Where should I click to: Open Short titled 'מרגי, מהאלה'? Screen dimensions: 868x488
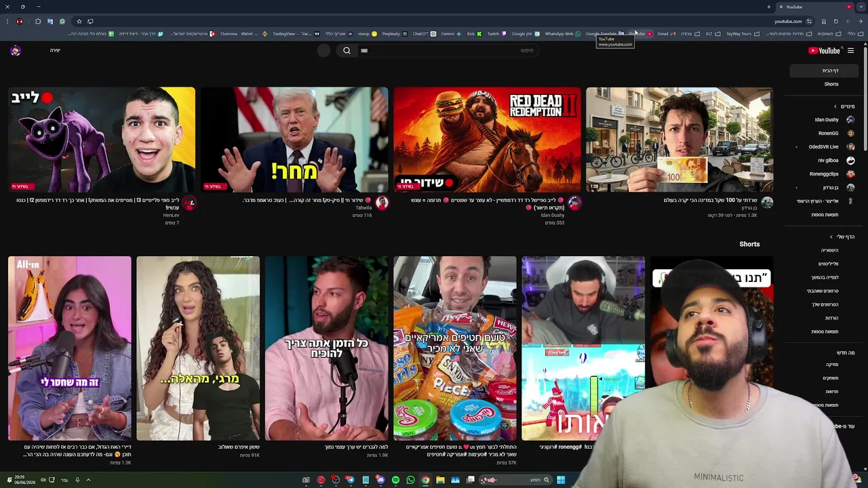click(x=198, y=348)
